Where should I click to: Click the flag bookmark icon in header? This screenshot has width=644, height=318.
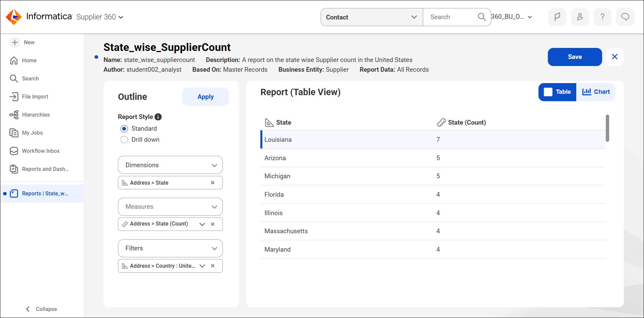pyautogui.click(x=557, y=17)
